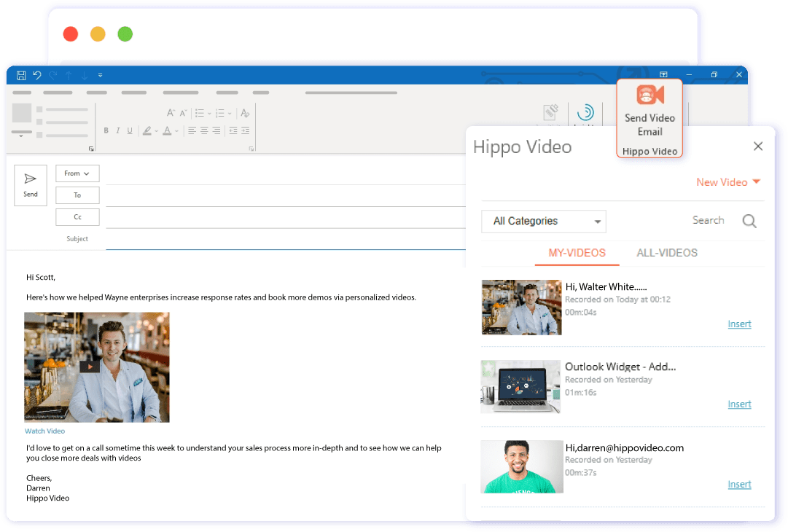Open the New Video dropdown
This screenshot has height=532, width=788.
[x=727, y=182]
